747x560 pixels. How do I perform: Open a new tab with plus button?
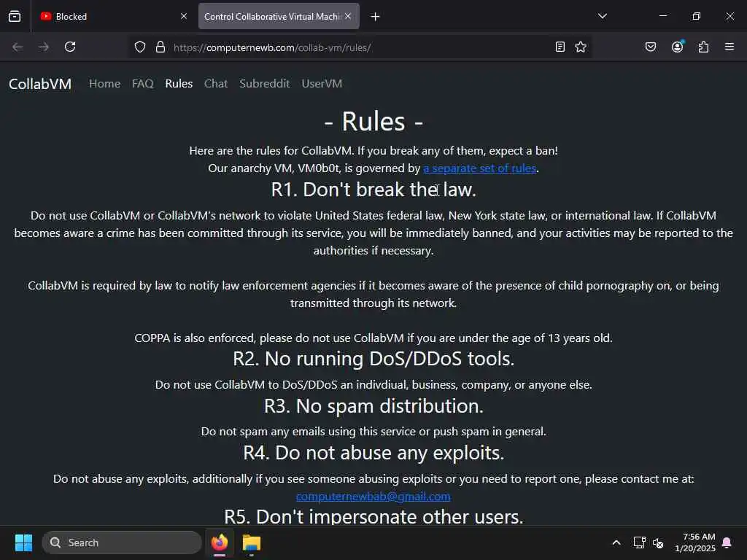click(x=376, y=17)
